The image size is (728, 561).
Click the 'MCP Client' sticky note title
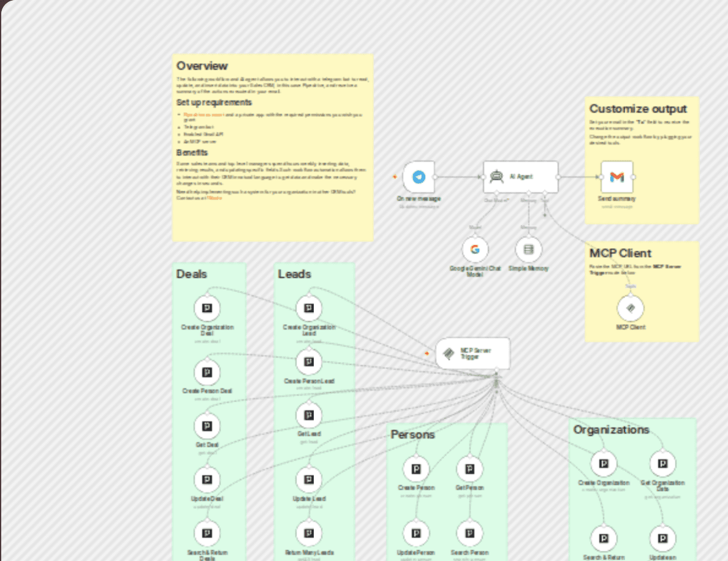coord(620,254)
